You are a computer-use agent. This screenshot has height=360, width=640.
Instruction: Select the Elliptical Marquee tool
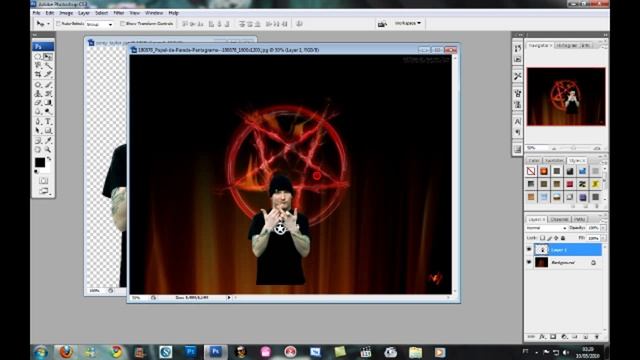38,56
